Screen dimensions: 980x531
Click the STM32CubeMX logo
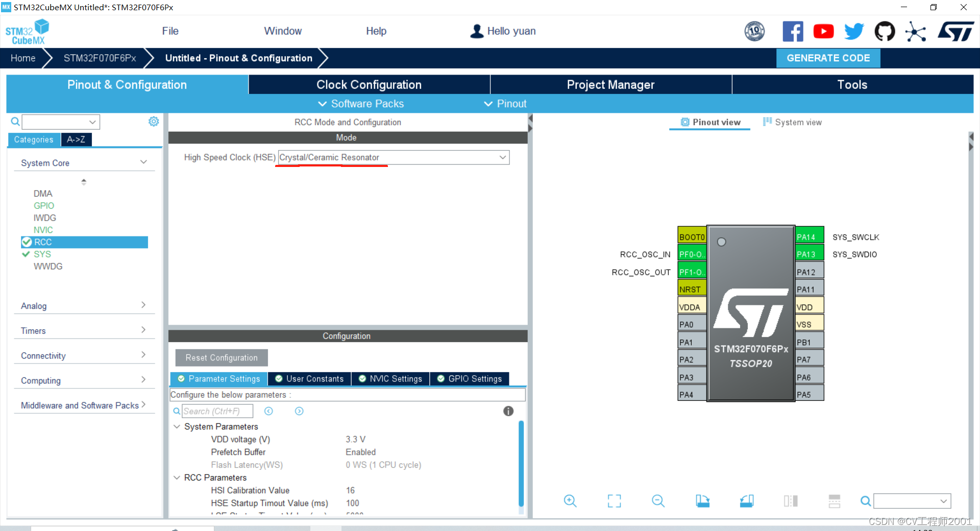(27, 32)
